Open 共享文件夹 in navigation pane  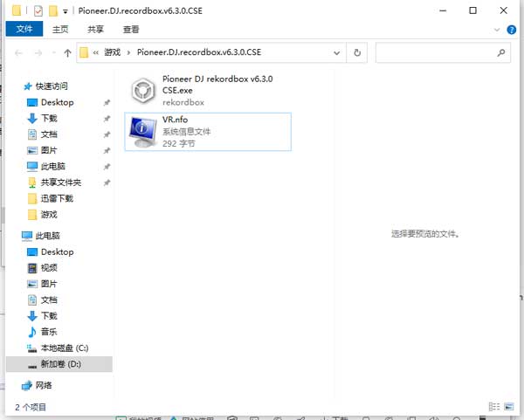(61, 182)
